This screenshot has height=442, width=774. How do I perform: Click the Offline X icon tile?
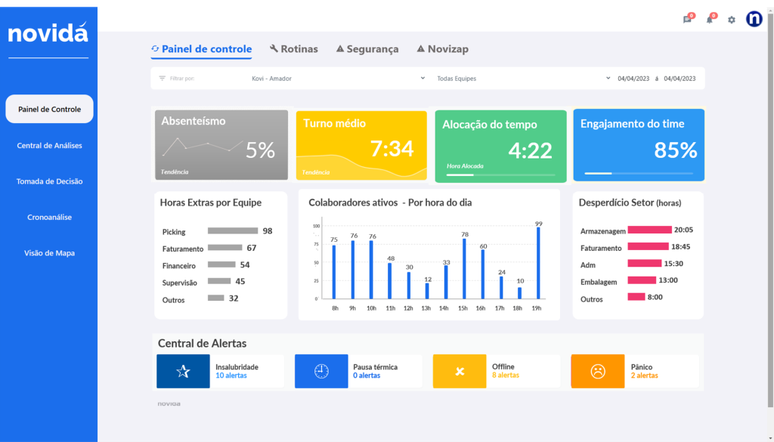pyautogui.click(x=460, y=371)
